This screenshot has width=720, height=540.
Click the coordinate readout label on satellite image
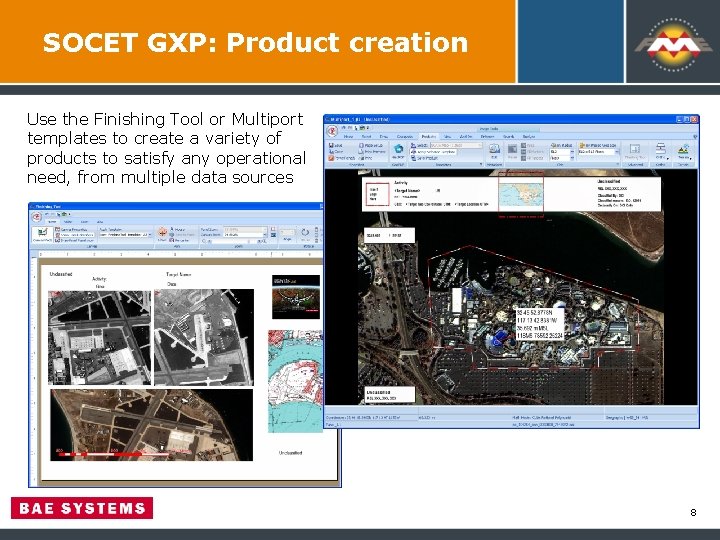540,324
